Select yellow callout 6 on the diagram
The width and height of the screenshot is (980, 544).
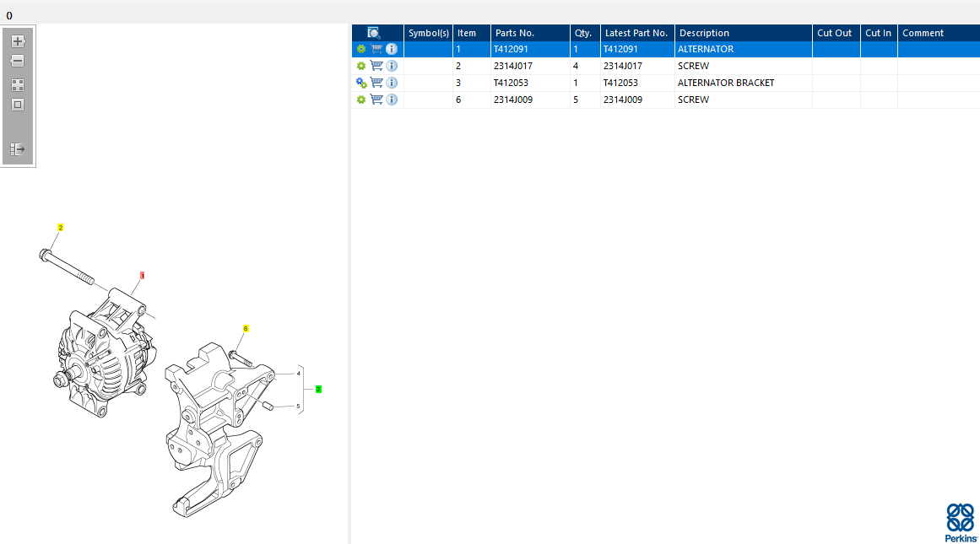246,329
